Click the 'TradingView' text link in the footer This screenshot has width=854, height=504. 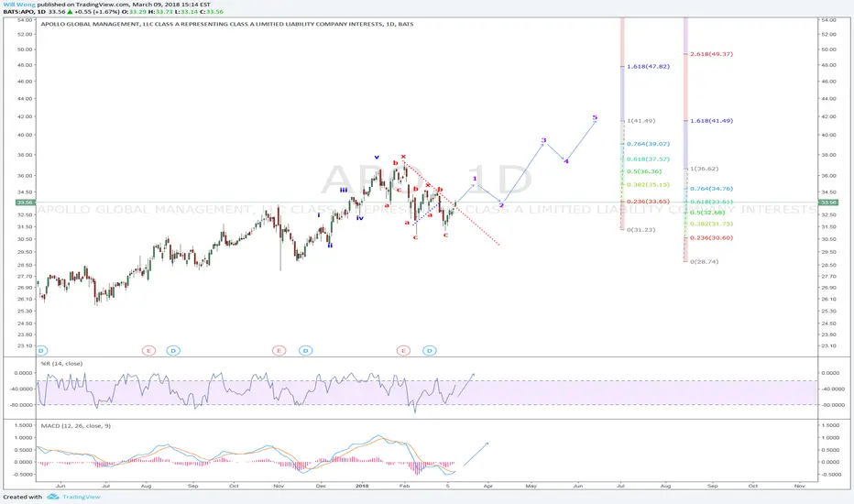(82, 497)
